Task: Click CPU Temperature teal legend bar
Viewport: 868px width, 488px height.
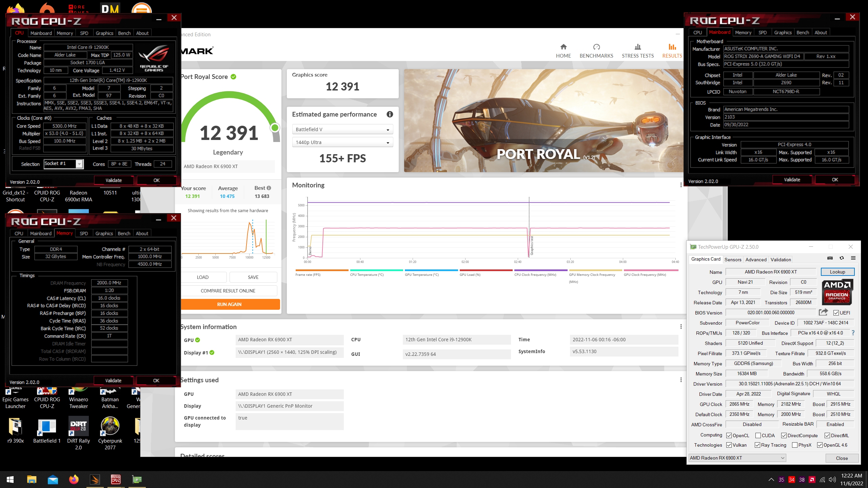Action: (376, 270)
